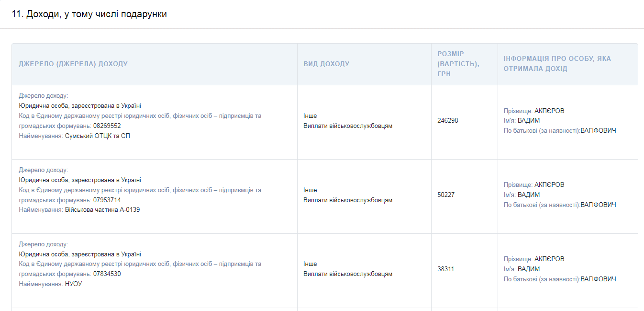Click 'Виплати військовослужбовцям' in the 246298 row
Screen dimensions: 644x311
[348, 126]
